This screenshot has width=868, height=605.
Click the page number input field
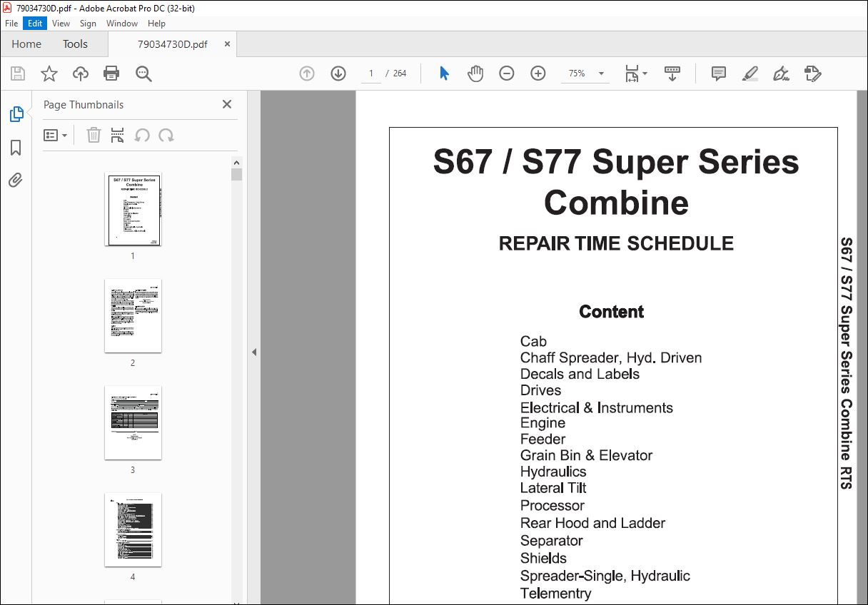click(x=371, y=73)
